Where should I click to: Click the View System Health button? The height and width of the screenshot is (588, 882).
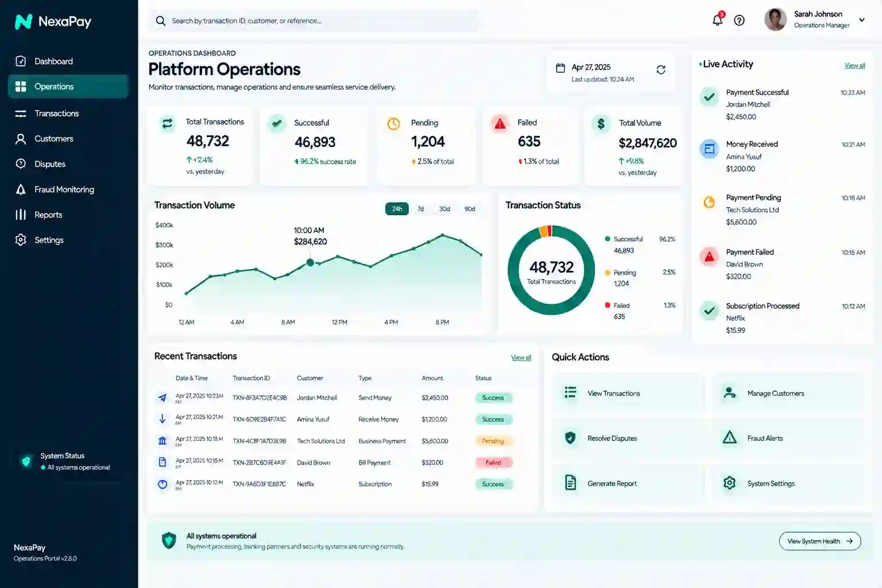click(820, 541)
